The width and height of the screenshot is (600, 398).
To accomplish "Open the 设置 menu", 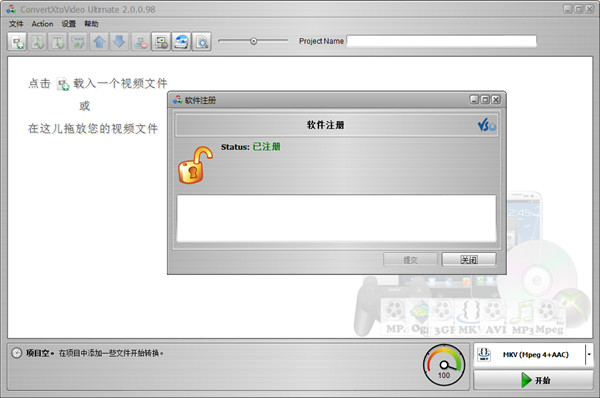I will 69,24.
